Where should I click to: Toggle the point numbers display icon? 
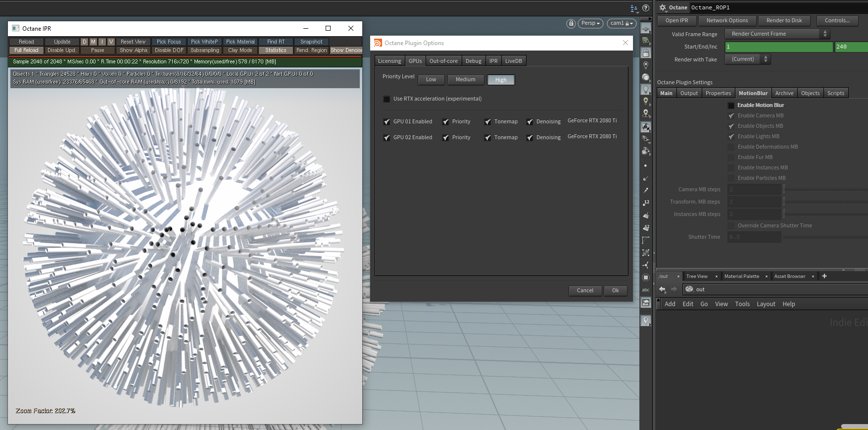(646, 203)
